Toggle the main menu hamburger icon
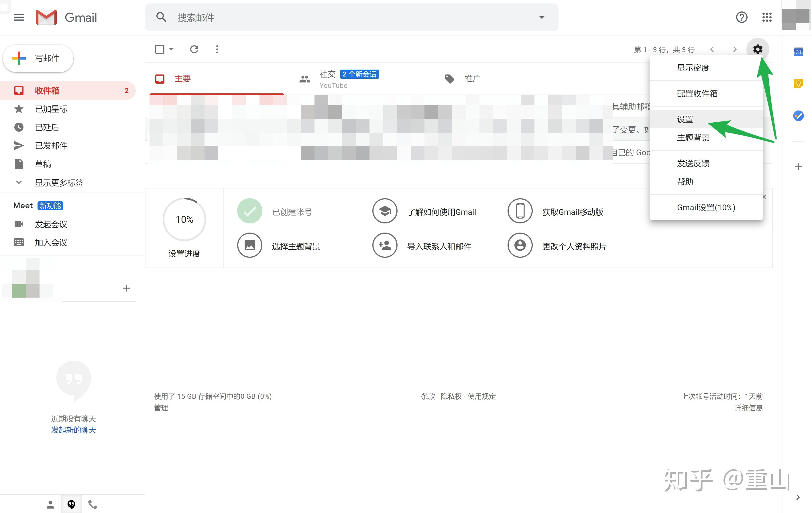The height and width of the screenshot is (513, 812). 19,17
